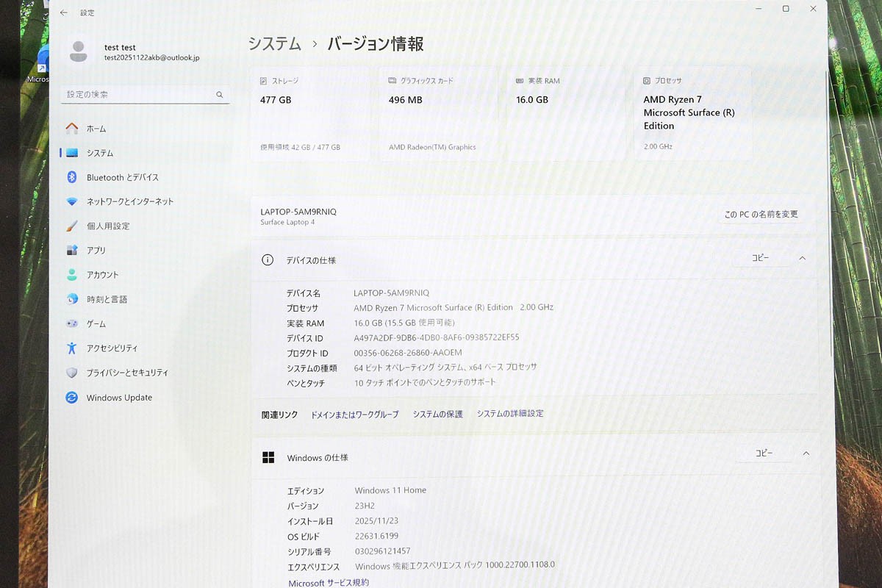Collapse the Windows の仕様 section chevron
The image size is (882, 588).
click(x=806, y=453)
